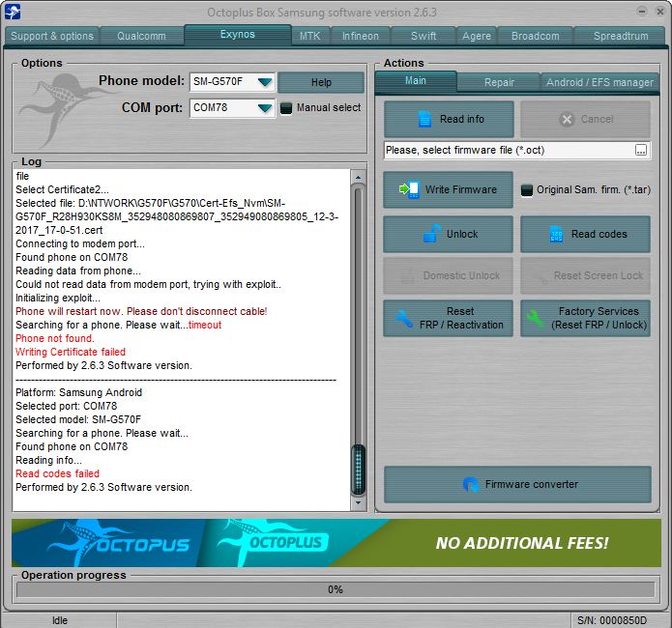This screenshot has width=672, height=628.
Task: Click the Help button
Action: coord(321,82)
